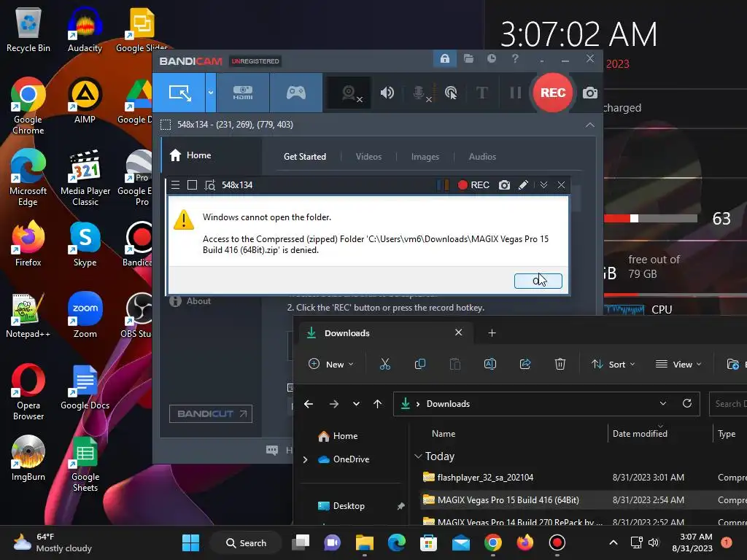Refresh the Downloads folder
The width and height of the screenshot is (747, 560).
[x=686, y=403]
